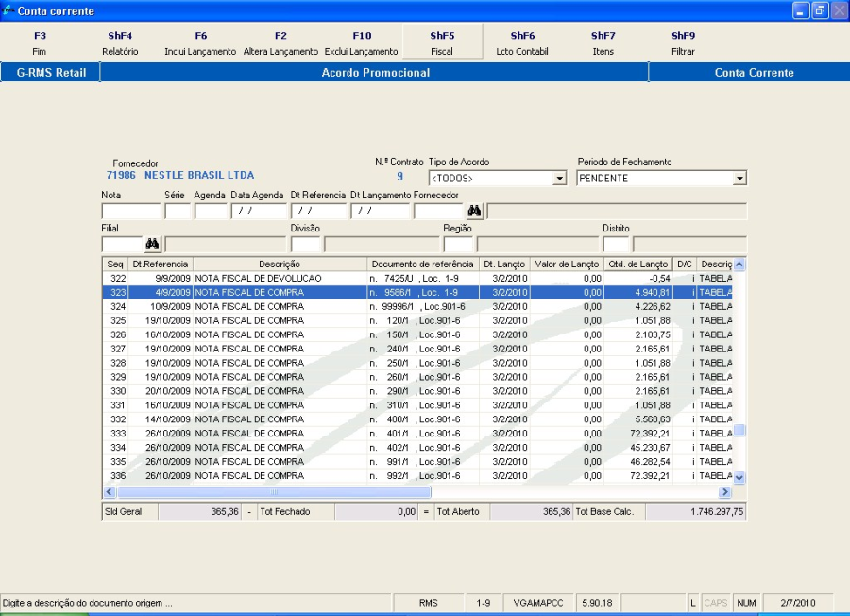Open the ShF4 Relatório report
The width and height of the screenshot is (850, 616).
pyautogui.click(x=120, y=43)
